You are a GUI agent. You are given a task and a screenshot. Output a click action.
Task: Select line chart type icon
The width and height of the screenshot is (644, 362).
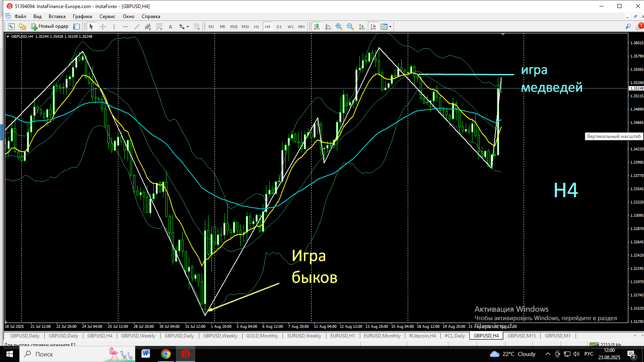click(x=328, y=27)
